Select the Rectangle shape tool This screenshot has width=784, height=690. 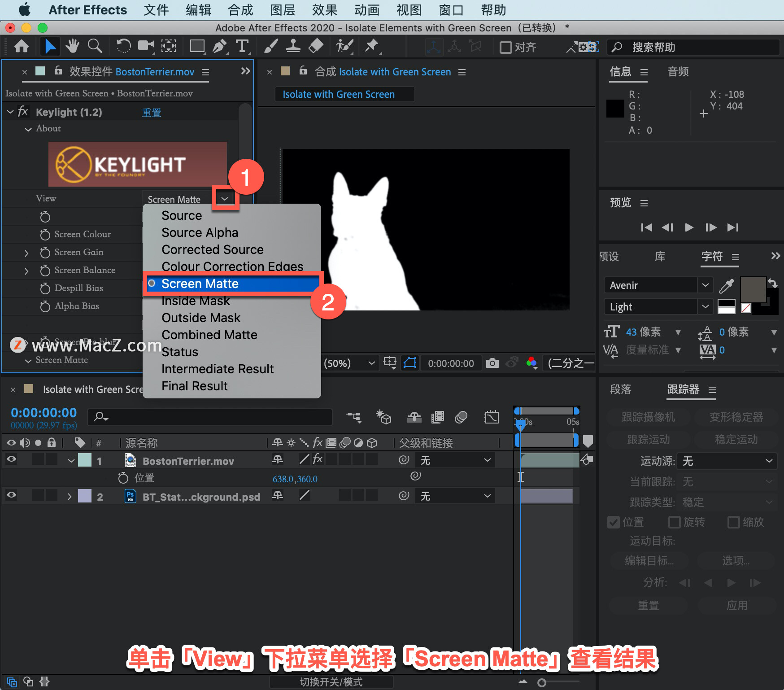197,46
